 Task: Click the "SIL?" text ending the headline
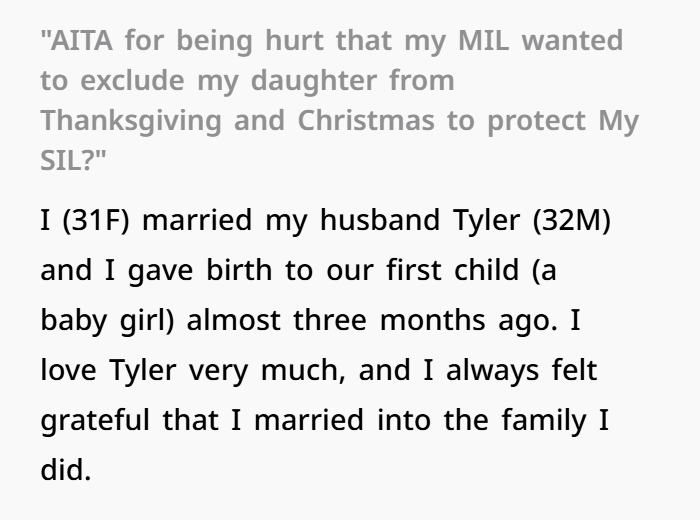[x=68, y=160]
